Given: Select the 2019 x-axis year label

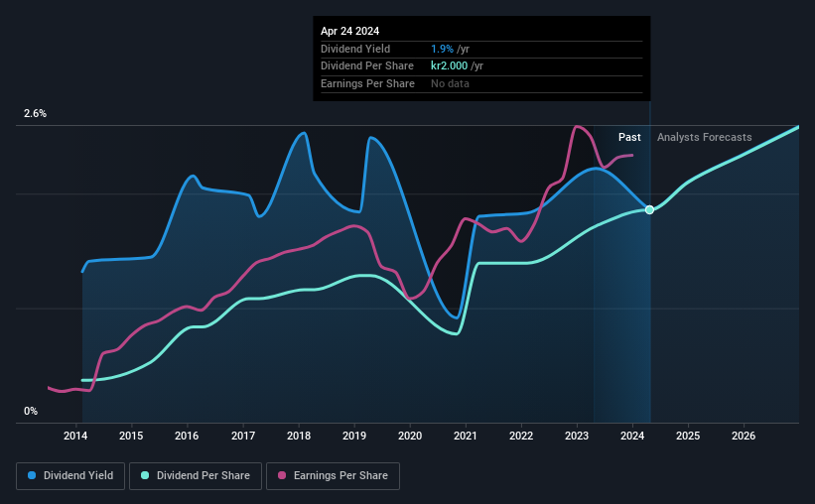Looking at the screenshot, I should coord(354,436).
